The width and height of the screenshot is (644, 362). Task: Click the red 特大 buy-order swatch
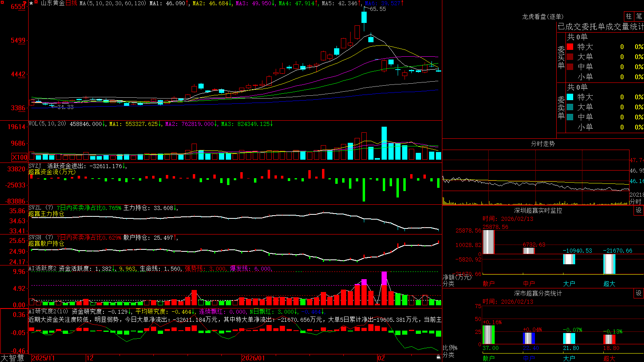(x=570, y=47)
